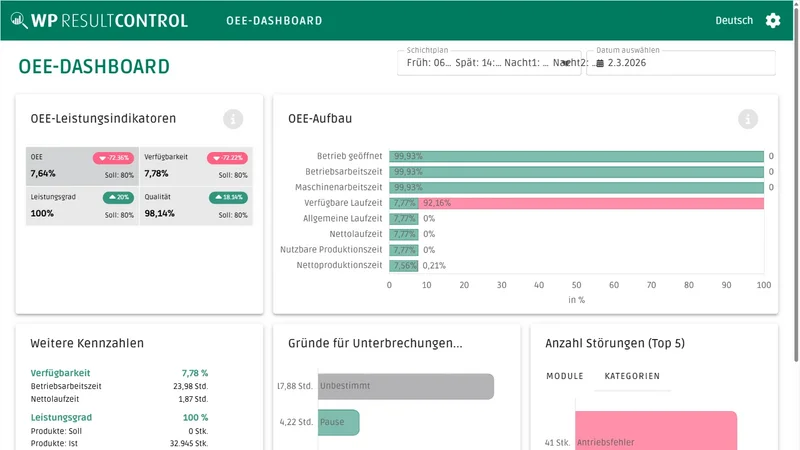Viewport: 800px width, 450px height.
Task: Show info for OEE-Leistungsindikatoren card
Action: (233, 119)
